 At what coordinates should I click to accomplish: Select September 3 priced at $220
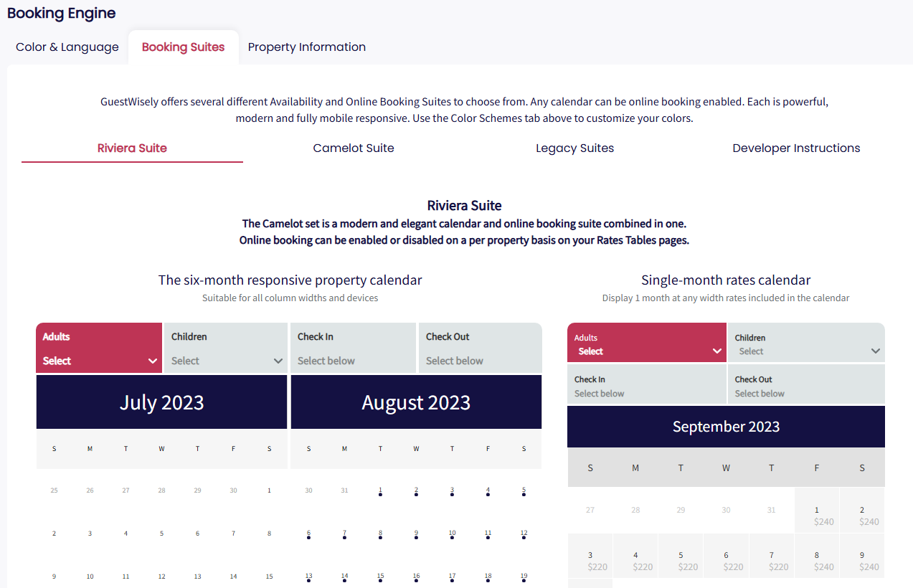coord(590,556)
